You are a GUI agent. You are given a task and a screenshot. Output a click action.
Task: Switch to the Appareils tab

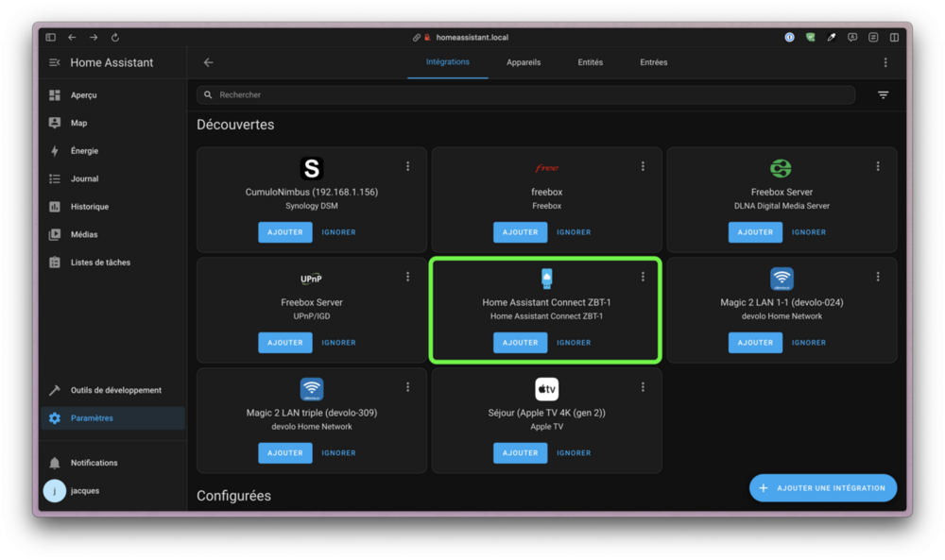pos(524,62)
